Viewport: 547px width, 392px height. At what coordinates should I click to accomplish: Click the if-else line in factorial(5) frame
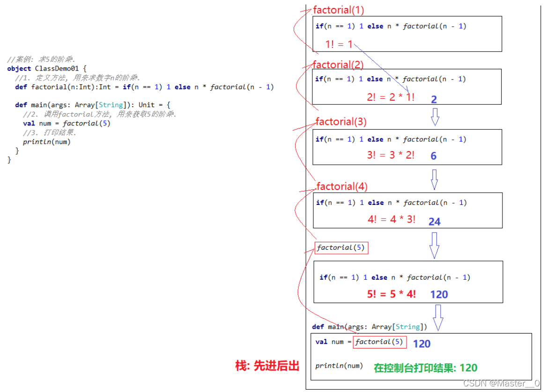(x=395, y=278)
